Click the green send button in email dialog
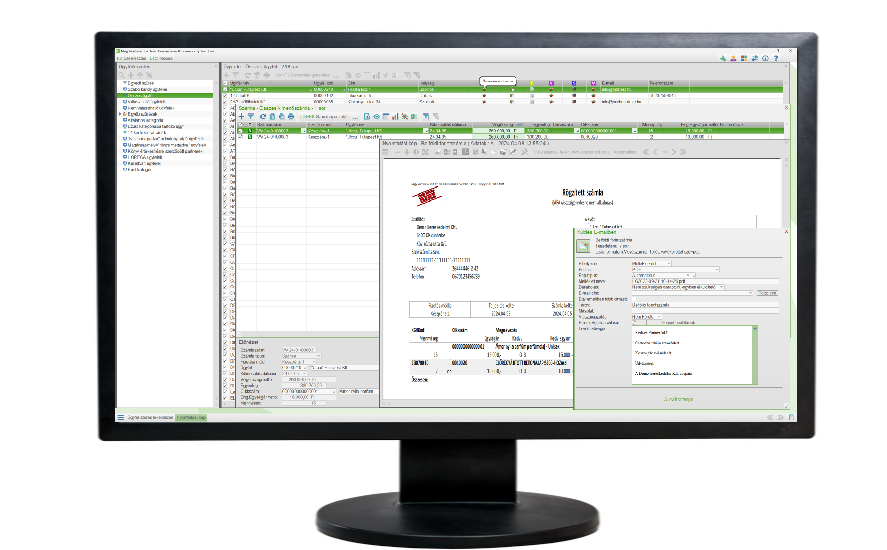Screen dimensions: 887x550 [679, 399]
